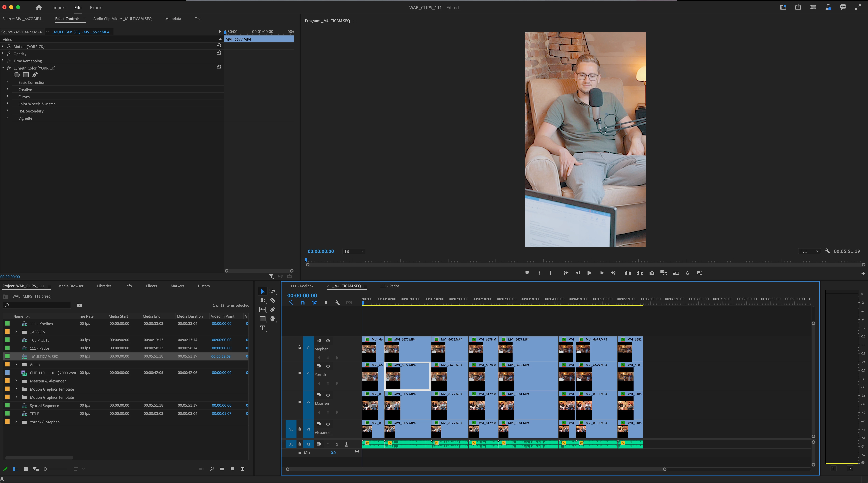The image size is (868, 483).
Task: Expand the _ASSETS bin folder
Action: [16, 332]
